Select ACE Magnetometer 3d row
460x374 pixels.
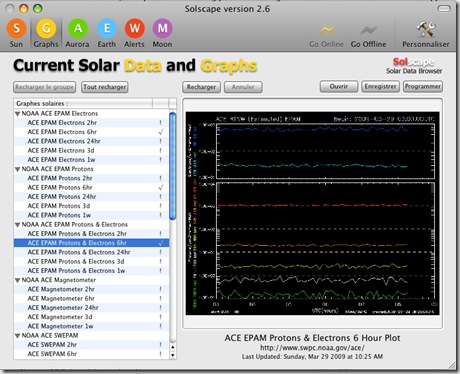(91, 317)
